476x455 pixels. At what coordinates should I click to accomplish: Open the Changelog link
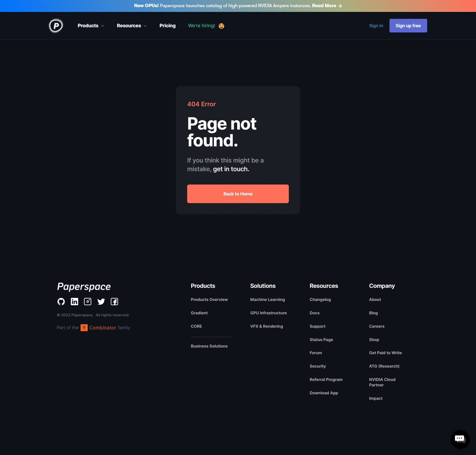[320, 300]
